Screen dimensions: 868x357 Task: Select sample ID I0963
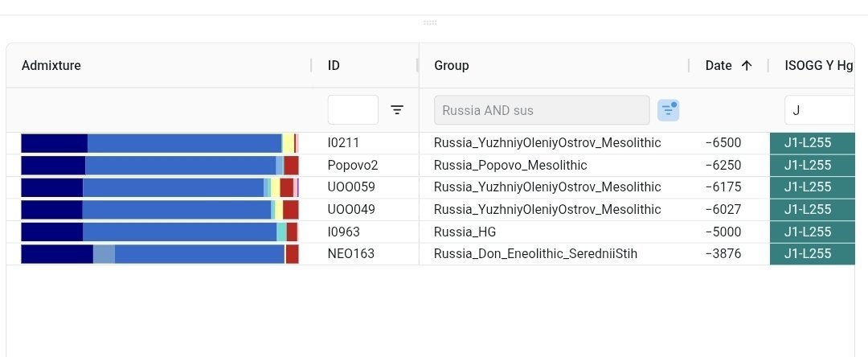tap(344, 232)
